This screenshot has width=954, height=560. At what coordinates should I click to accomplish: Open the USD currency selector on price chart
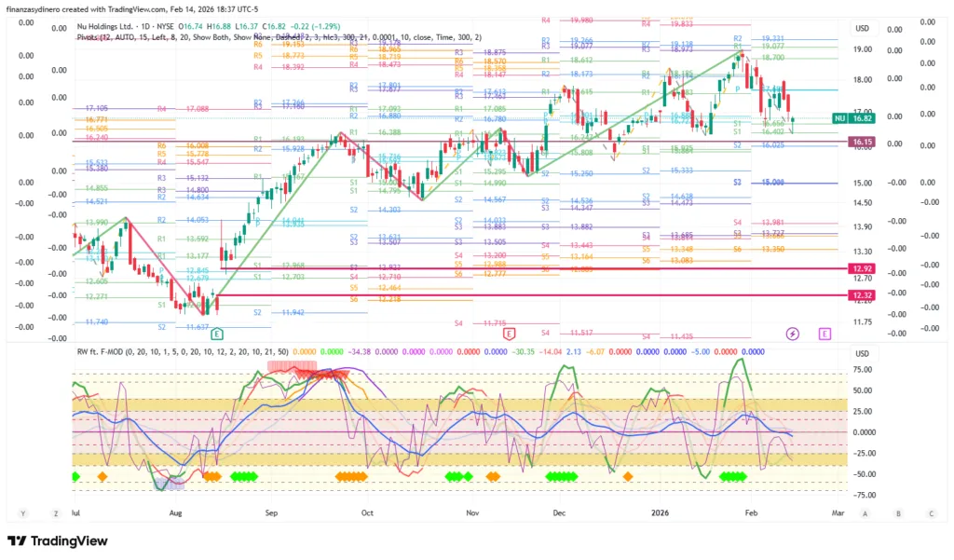861,29
